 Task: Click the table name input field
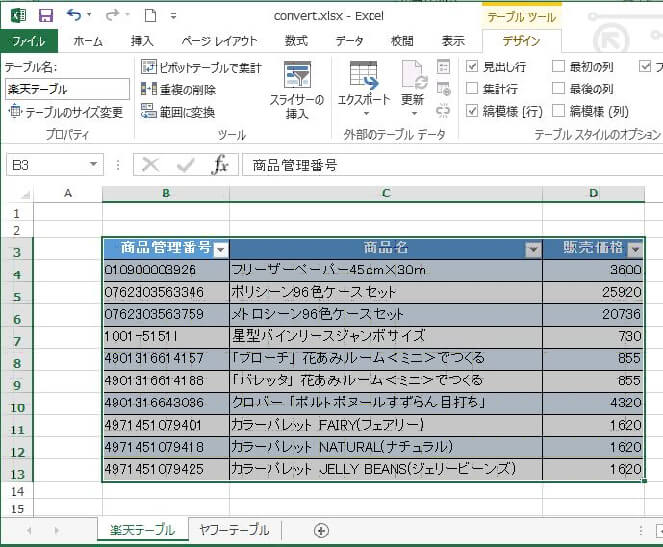coord(67,88)
